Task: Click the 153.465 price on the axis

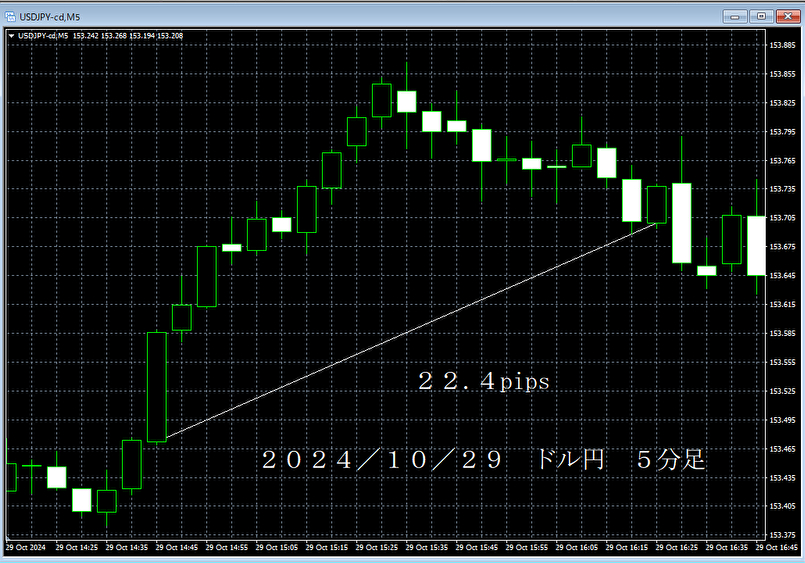Action: [x=782, y=449]
